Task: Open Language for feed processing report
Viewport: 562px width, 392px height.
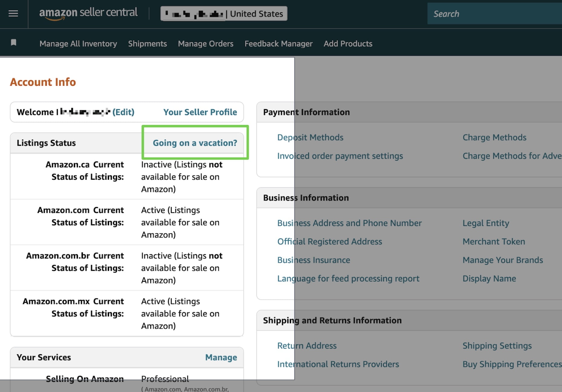Action: click(x=348, y=278)
